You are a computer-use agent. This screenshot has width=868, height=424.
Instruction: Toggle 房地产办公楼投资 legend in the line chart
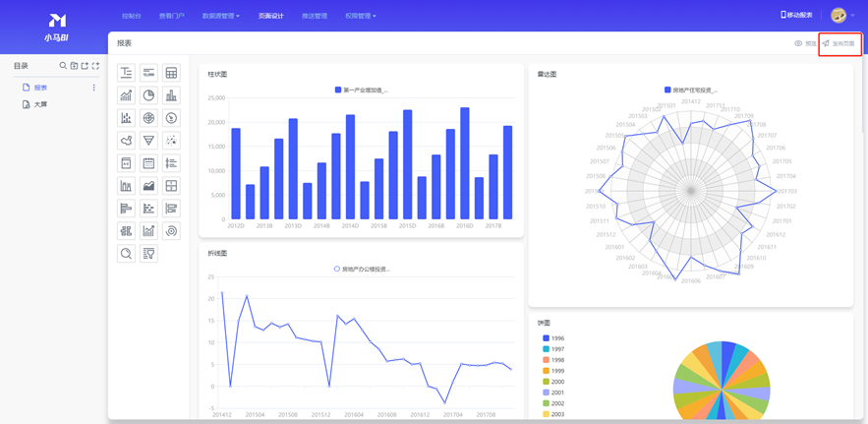[362, 269]
